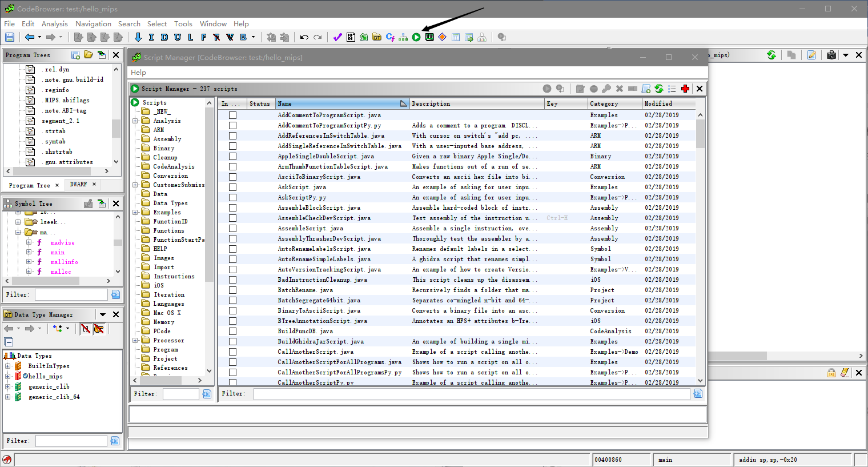
Task: Create new script icon in Script Manager
Action: (x=646, y=89)
